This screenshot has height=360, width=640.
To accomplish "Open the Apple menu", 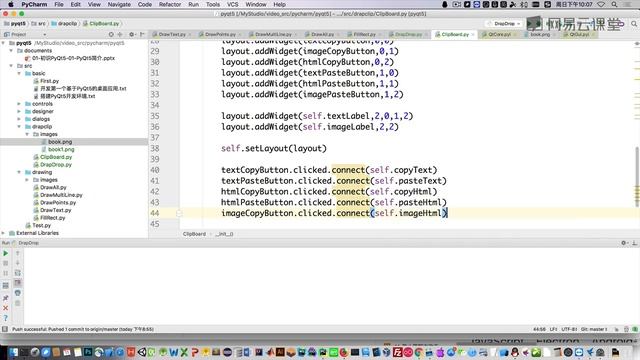I will [11, 4].
